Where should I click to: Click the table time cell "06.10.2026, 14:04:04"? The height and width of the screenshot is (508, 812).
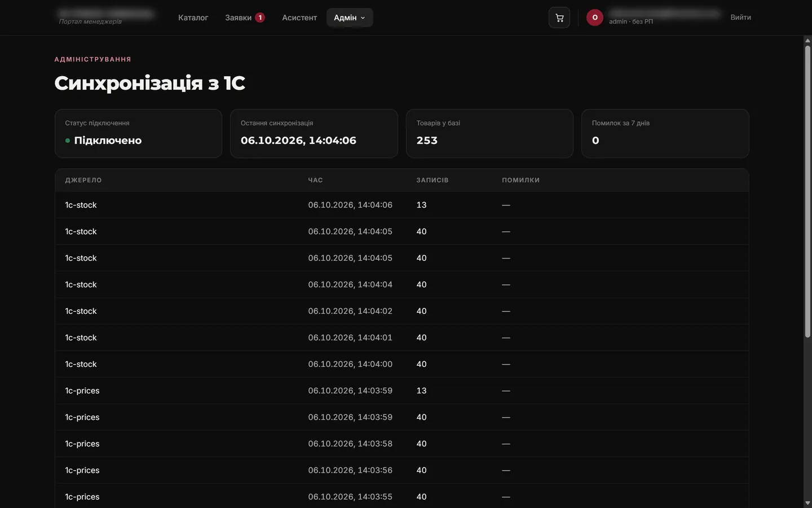coord(350,284)
